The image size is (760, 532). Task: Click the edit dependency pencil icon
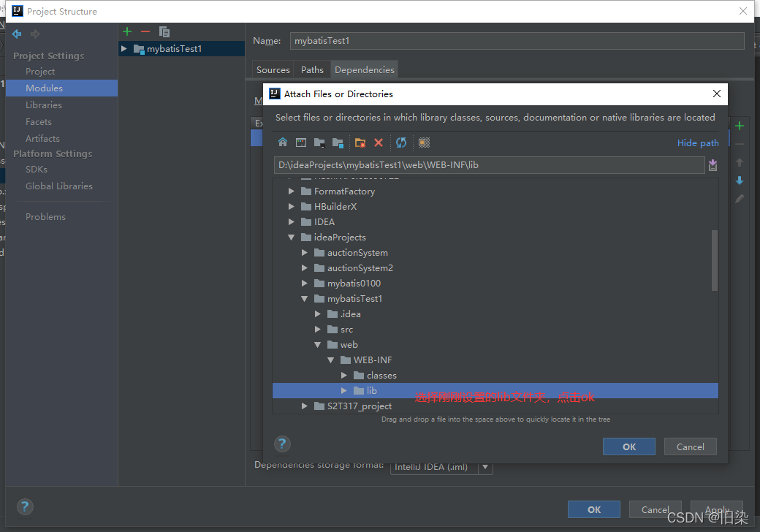click(740, 199)
